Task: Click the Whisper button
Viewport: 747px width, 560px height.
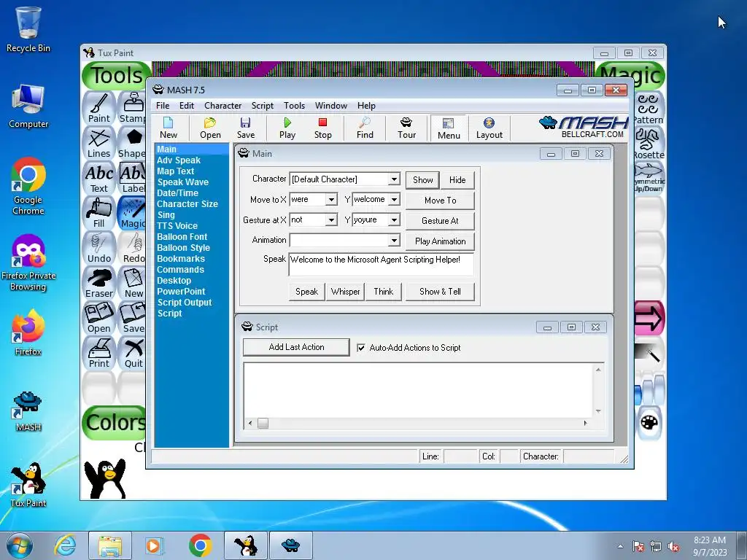Action: click(345, 292)
